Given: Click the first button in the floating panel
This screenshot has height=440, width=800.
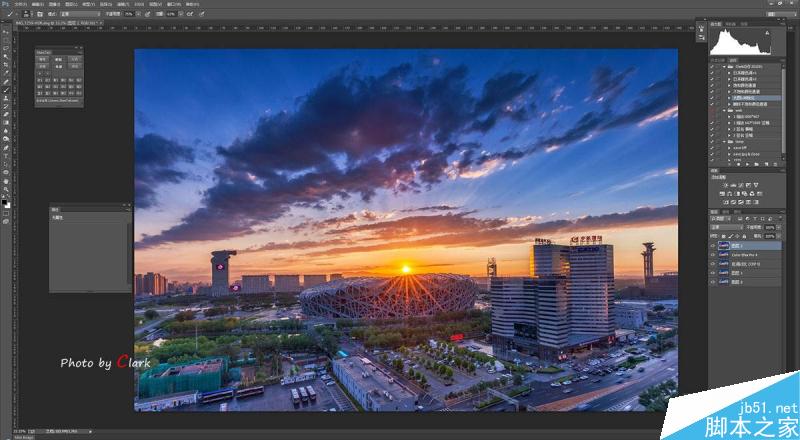Looking at the screenshot, I should [43, 59].
